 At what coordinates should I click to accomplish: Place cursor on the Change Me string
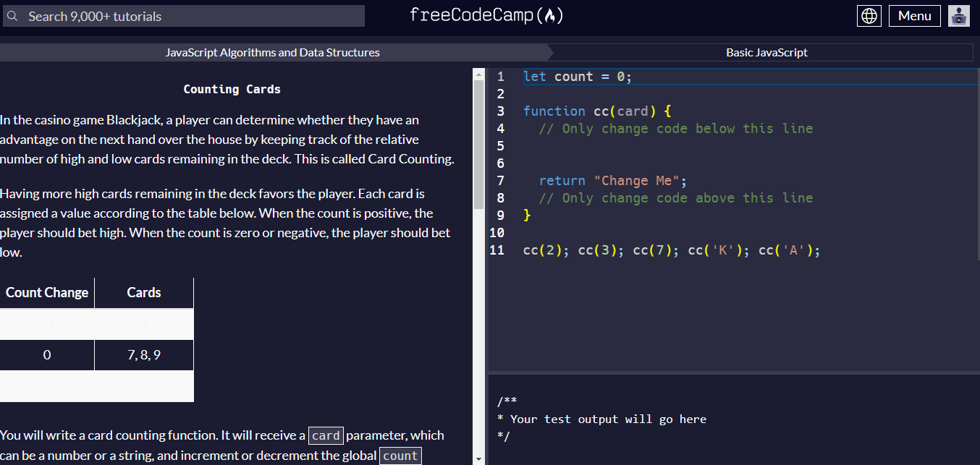637,180
